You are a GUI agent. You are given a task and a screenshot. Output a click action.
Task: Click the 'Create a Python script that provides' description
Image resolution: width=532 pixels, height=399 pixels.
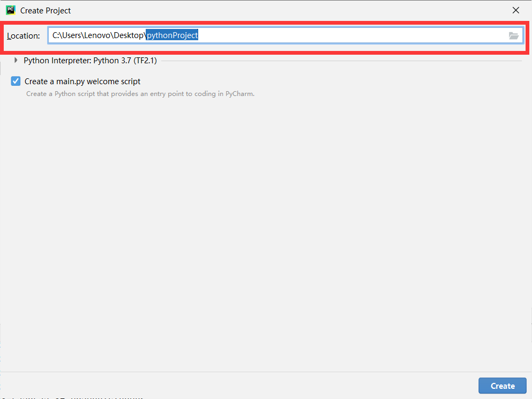[140, 94]
